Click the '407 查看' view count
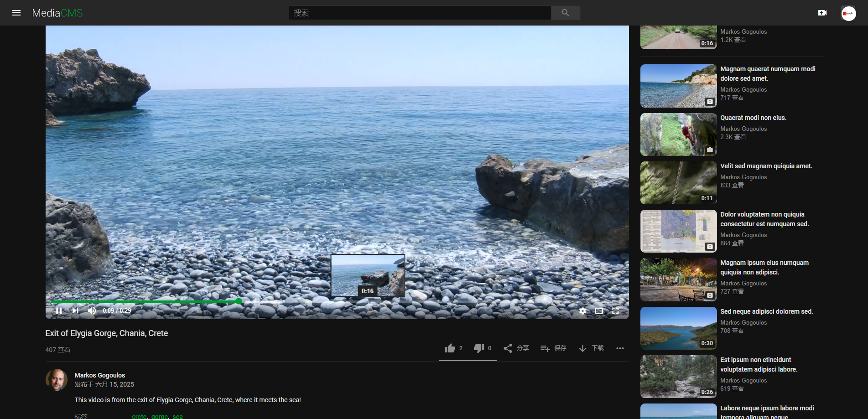The height and width of the screenshot is (419, 868). (58, 350)
